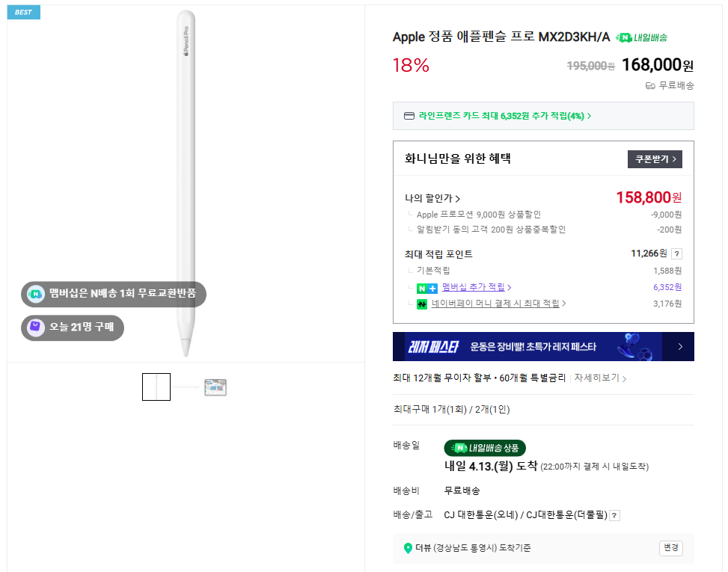Click the green 내일배송 badge beside product title
The width and height of the screenshot is (728, 572).
pos(643,36)
